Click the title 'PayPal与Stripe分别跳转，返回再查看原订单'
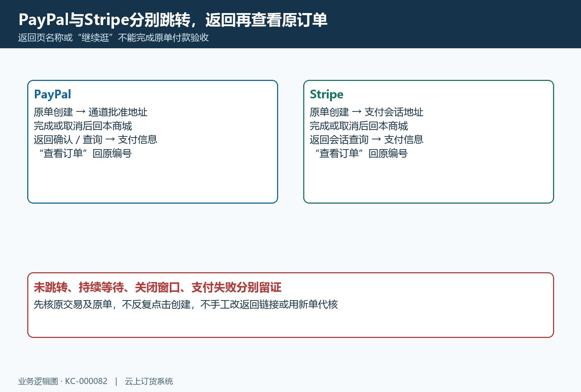The width and height of the screenshot is (581, 392). click(x=173, y=20)
